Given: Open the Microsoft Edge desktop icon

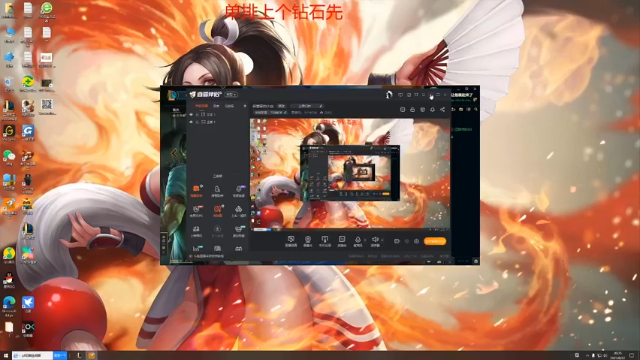Looking at the screenshot, I should [9, 306].
